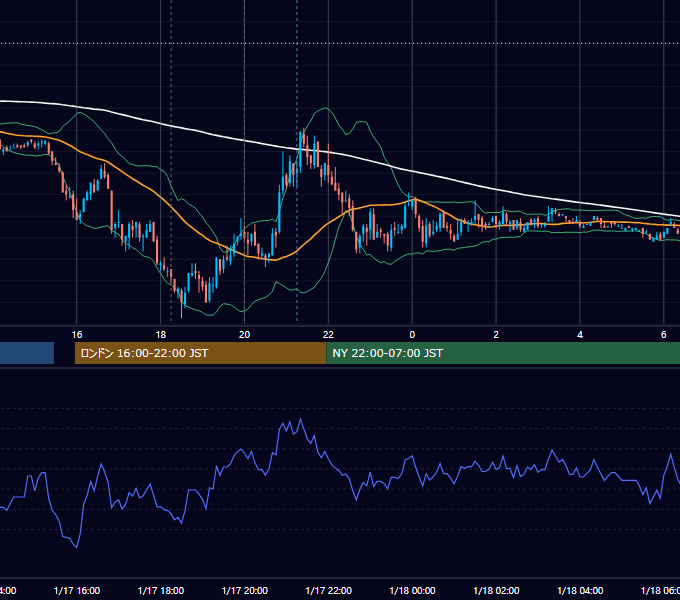
Task: Click hour label '22' on the price chart axis
Action: (x=328, y=335)
